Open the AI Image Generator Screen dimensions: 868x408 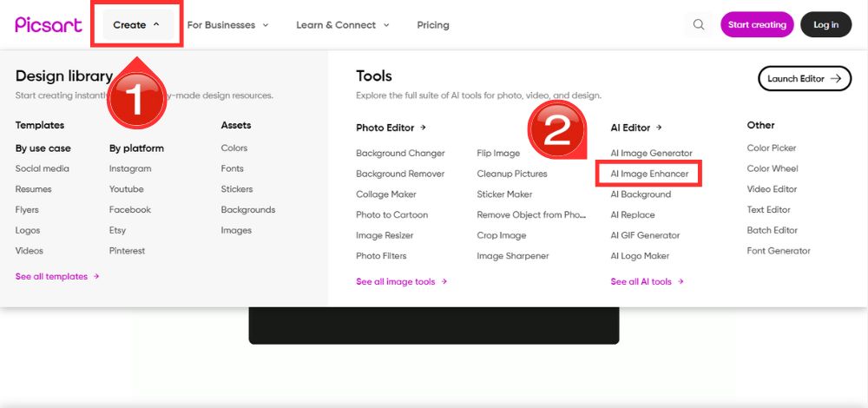[652, 153]
